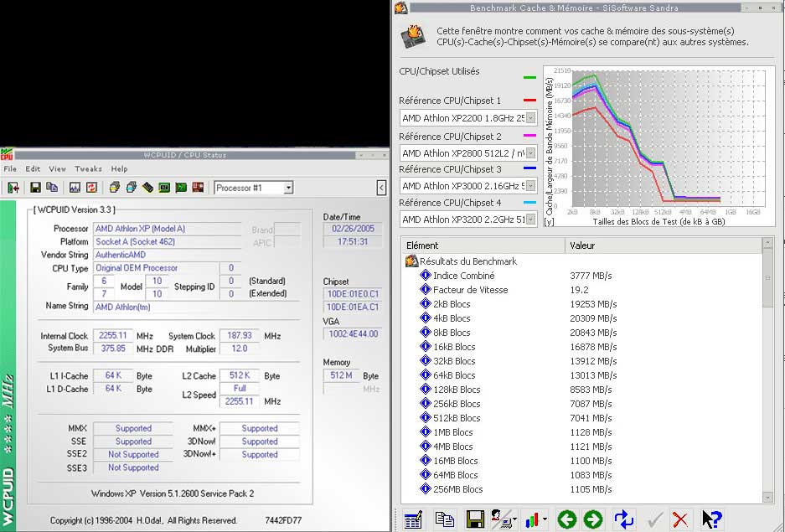Sort by the Valeur column header

[664, 245]
